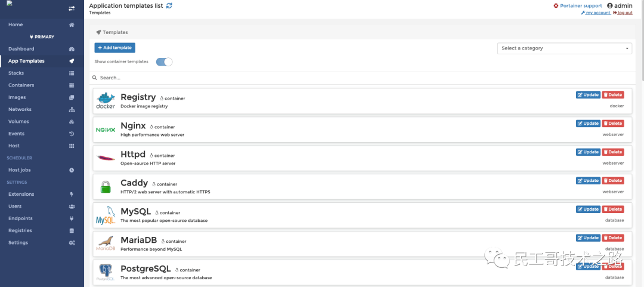The width and height of the screenshot is (644, 287).
Task: Click the log out link
Action: [x=625, y=13]
